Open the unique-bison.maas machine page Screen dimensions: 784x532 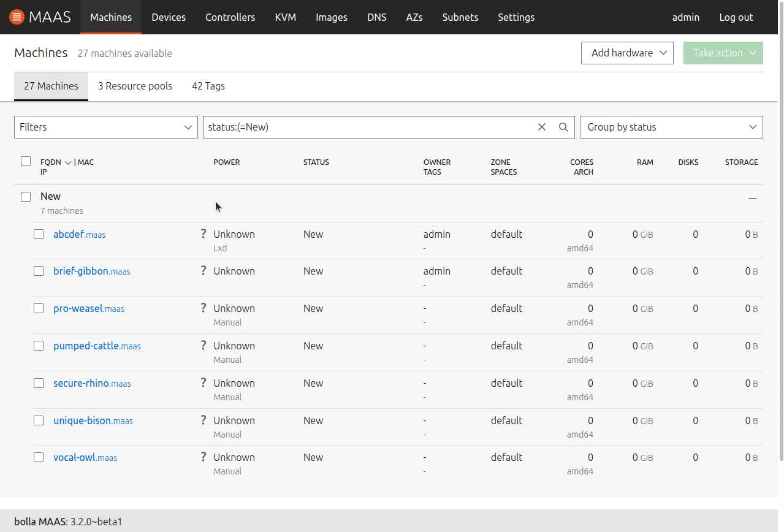(93, 420)
